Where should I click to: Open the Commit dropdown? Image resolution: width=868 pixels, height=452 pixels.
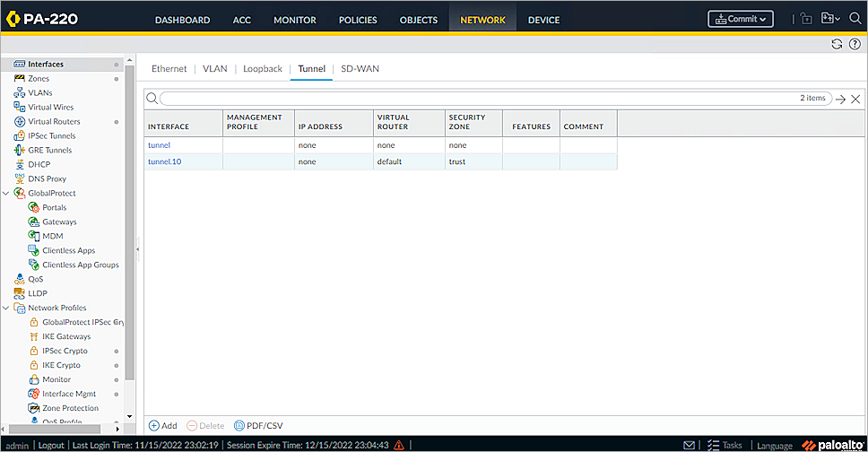(740, 19)
